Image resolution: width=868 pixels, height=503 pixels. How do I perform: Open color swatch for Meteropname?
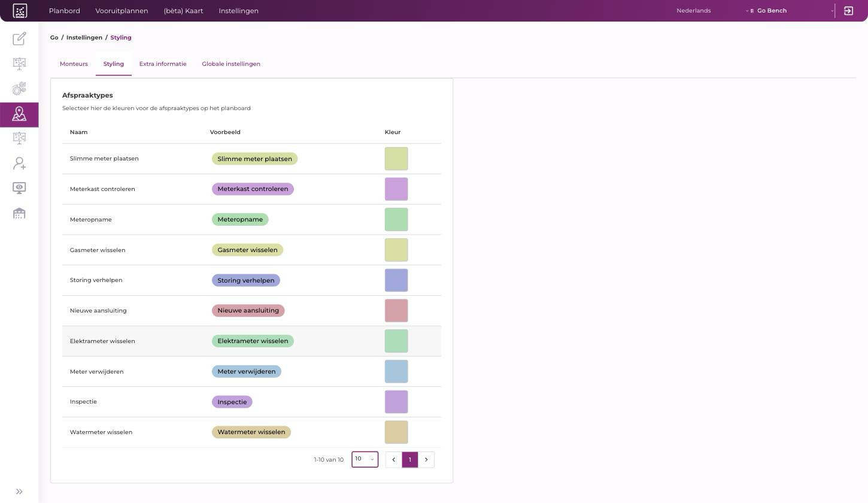point(396,219)
